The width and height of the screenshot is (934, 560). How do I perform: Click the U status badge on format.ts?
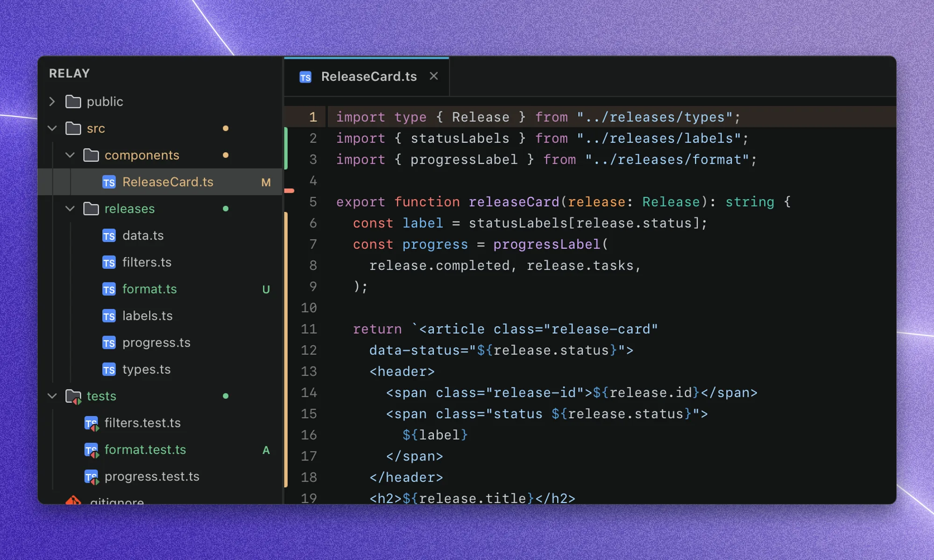[x=266, y=289]
